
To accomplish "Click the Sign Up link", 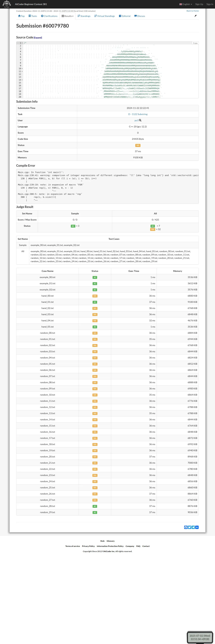I will click(x=199, y=4).
